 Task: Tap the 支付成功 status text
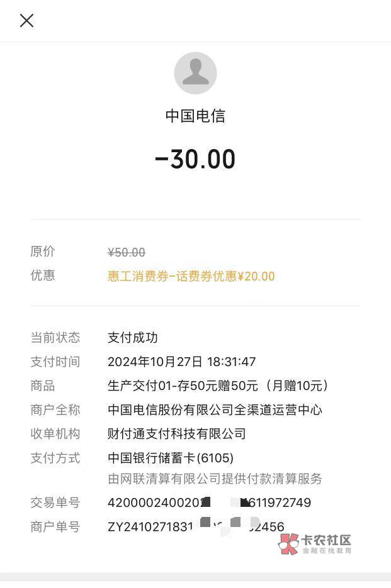(133, 338)
